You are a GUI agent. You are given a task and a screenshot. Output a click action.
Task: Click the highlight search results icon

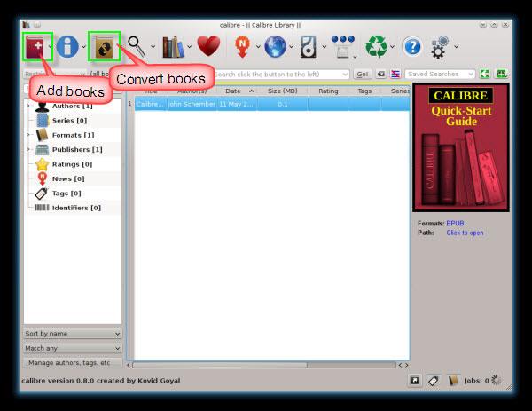(x=395, y=74)
